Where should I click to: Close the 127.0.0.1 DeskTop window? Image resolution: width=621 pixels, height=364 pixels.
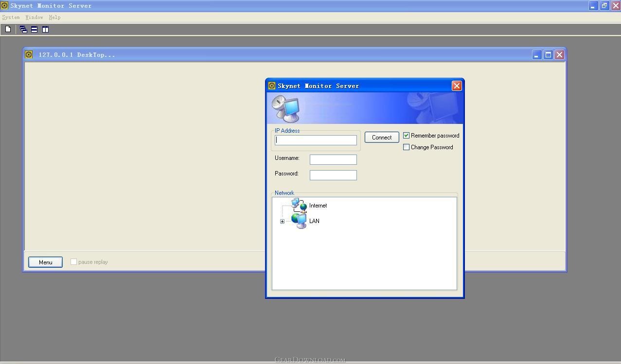[559, 54]
